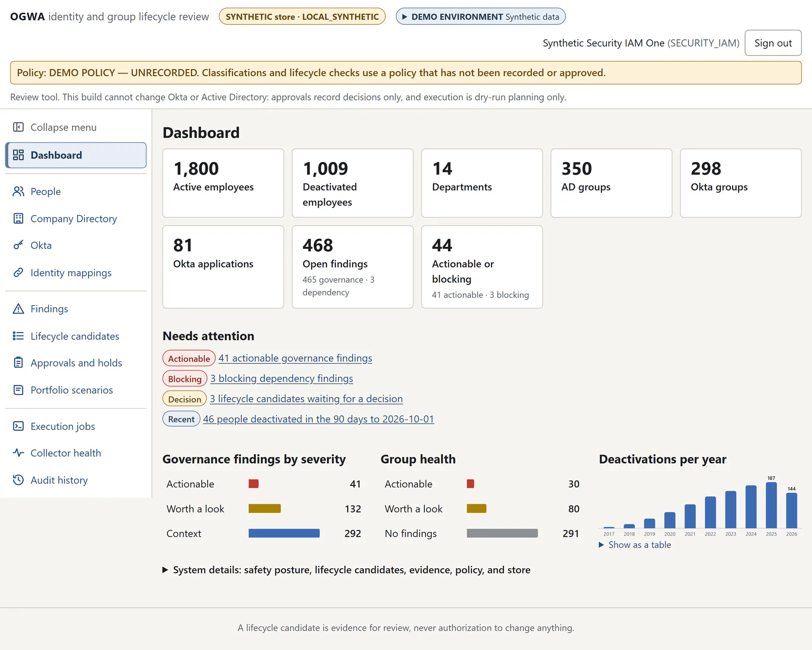This screenshot has height=650, width=812.
Task: Click the 350 AD groups card
Action: pyautogui.click(x=612, y=183)
